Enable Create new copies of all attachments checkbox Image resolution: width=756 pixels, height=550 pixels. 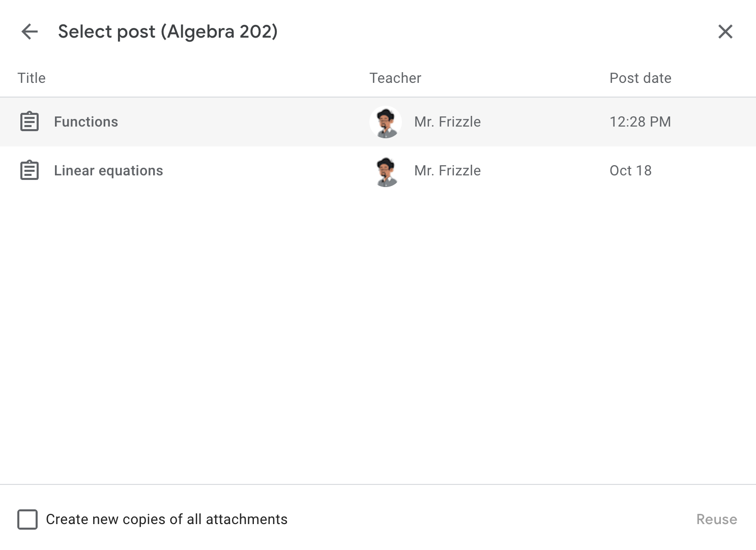pyautogui.click(x=27, y=520)
